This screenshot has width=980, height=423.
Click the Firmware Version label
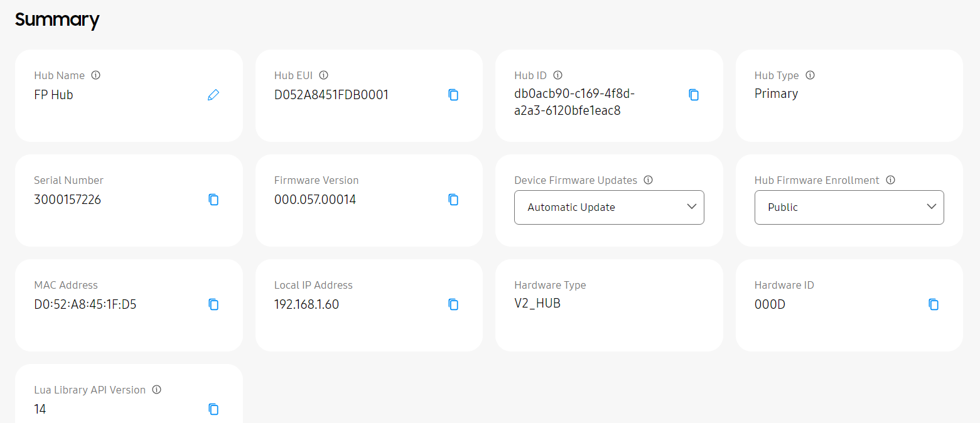pos(316,180)
